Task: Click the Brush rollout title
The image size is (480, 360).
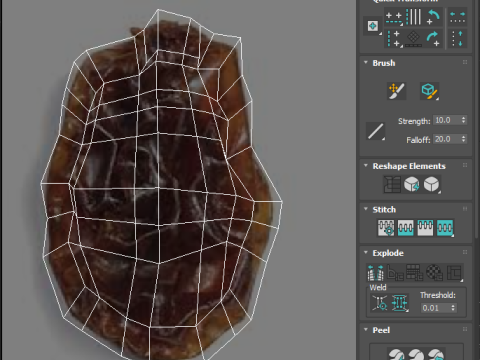Action: (384, 63)
